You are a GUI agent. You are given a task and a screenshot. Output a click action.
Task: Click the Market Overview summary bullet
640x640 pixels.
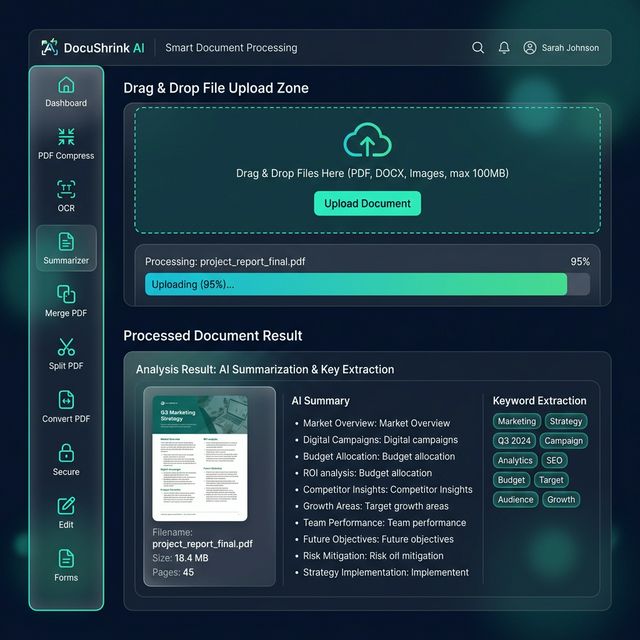[x=376, y=423]
